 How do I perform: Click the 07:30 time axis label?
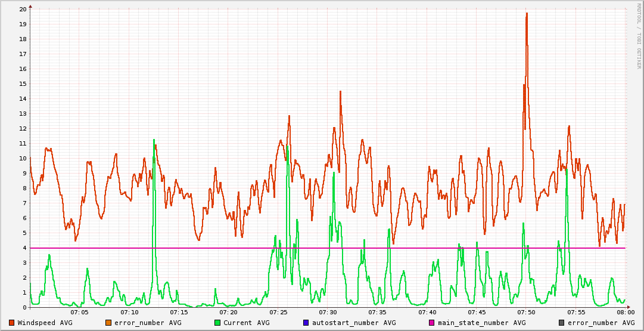(328, 313)
